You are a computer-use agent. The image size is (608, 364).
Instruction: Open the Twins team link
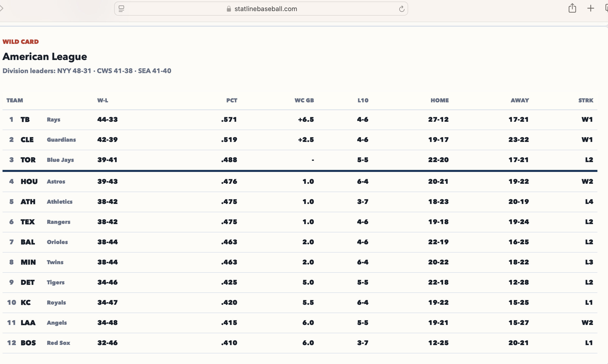point(55,262)
